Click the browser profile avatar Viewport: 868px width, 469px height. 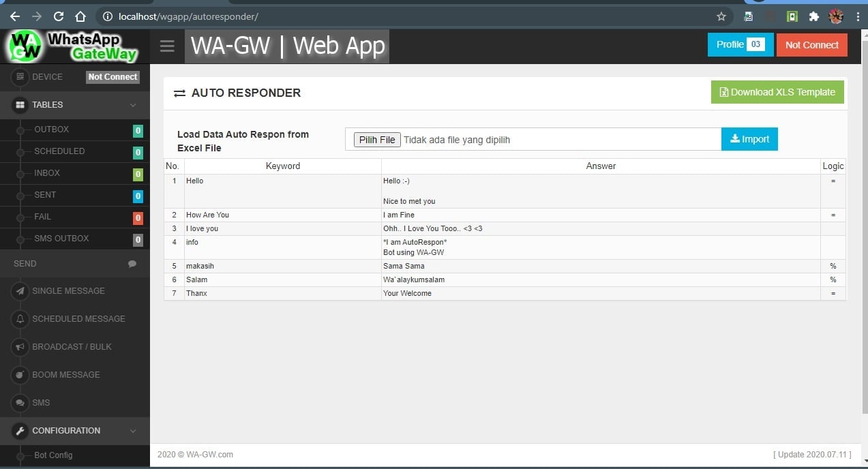pyautogui.click(x=836, y=16)
